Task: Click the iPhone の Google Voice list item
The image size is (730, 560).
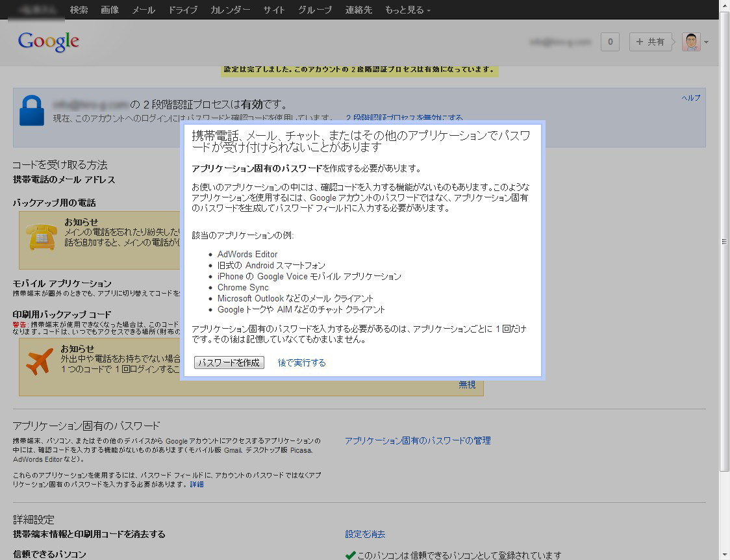Action: click(309, 277)
